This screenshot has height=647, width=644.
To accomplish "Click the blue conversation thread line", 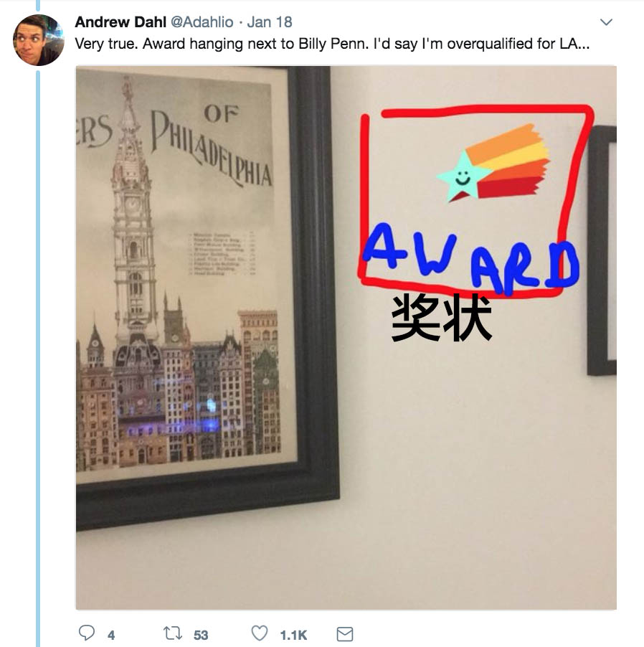I will 38,359.
